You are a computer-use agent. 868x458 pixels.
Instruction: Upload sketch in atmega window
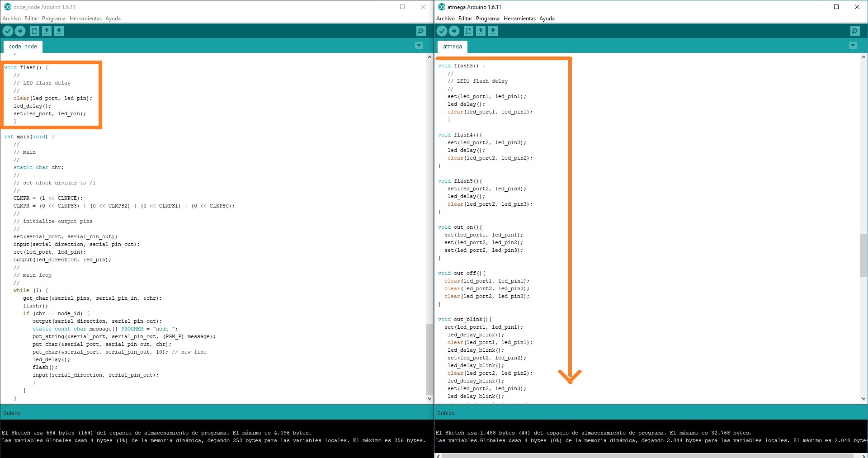tap(454, 31)
